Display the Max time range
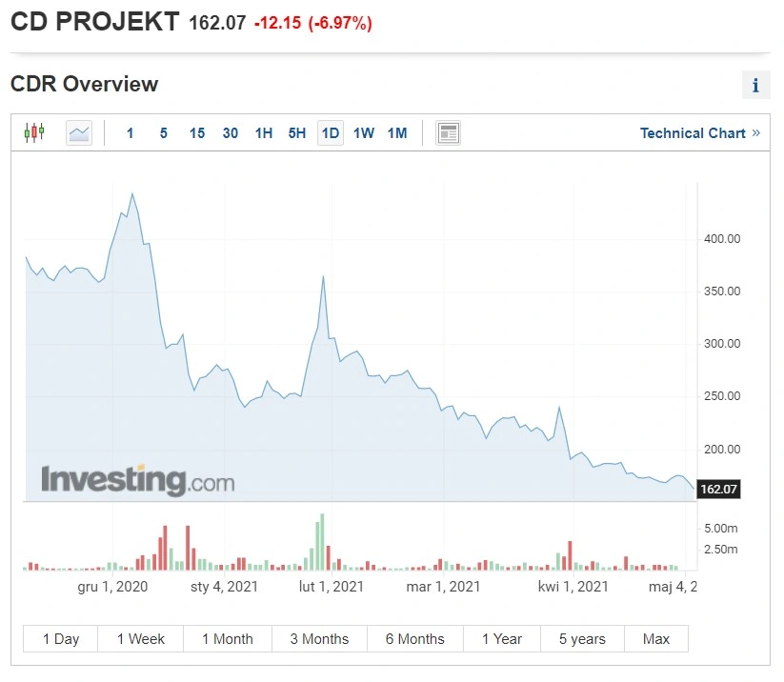This screenshot has width=784, height=682. tap(656, 638)
